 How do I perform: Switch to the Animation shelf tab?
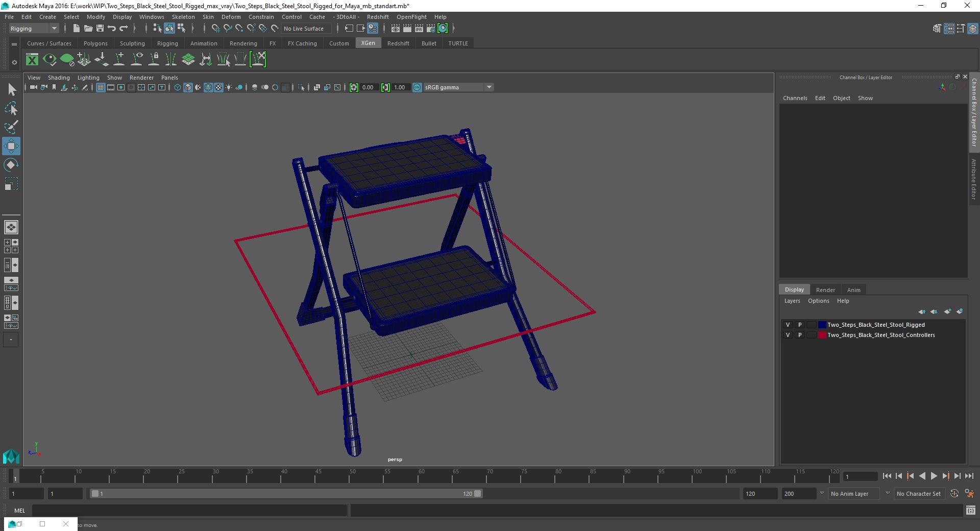(204, 43)
